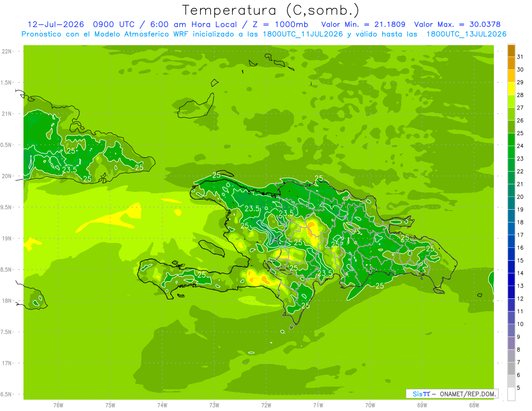
Task: Click the '68W' longitude axis label
Action: point(474,405)
